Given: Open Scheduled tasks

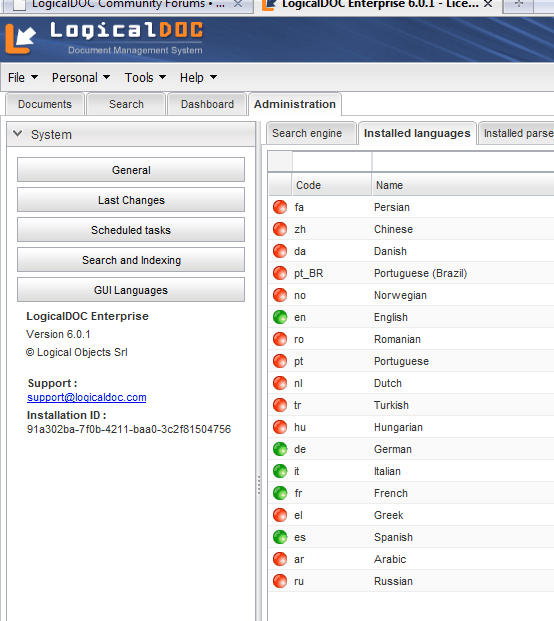Looking at the screenshot, I should (x=131, y=230).
